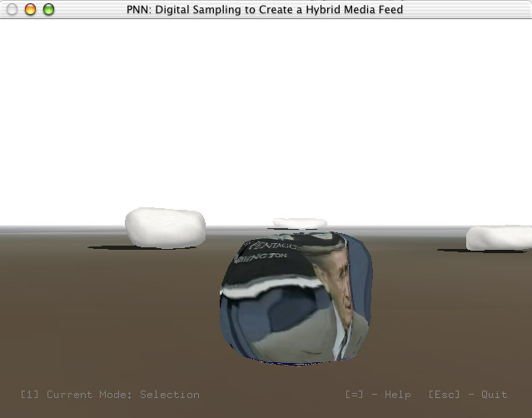Zoom the window using the green button
The height and width of the screenshot is (418, 532).
(x=48, y=9)
